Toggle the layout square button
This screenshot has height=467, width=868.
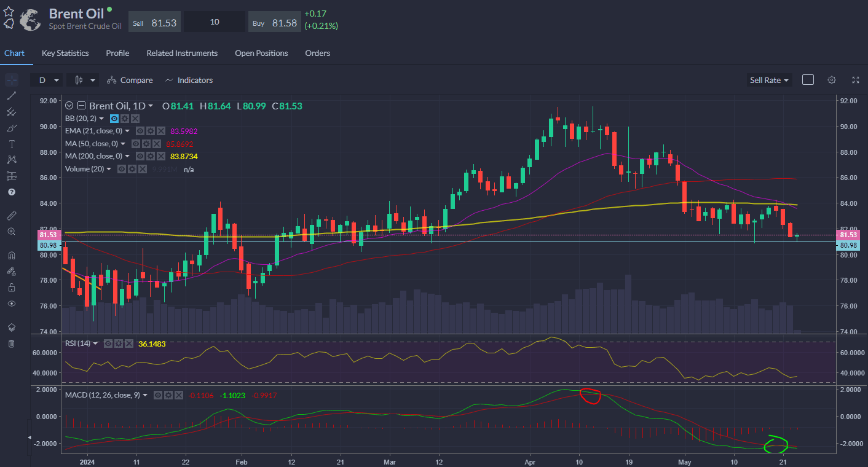808,80
